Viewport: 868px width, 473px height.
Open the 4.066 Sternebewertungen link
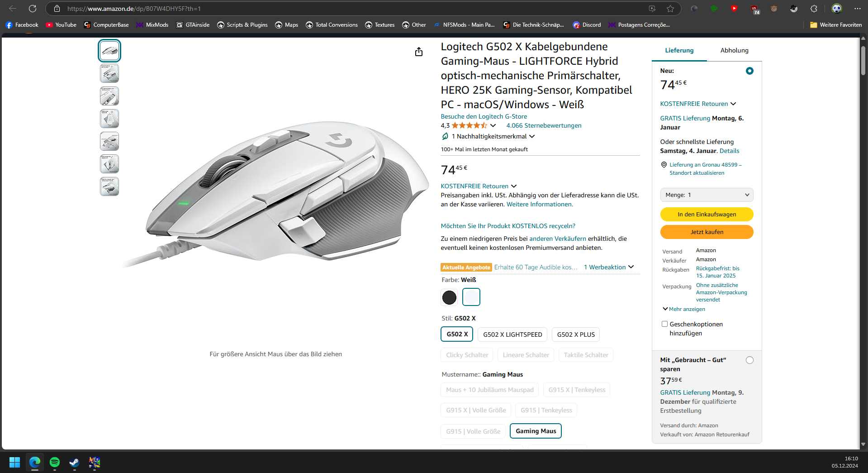[x=544, y=125]
